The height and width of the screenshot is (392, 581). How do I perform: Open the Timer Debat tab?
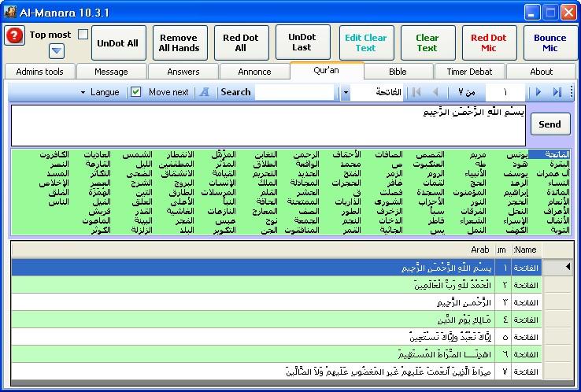coord(469,72)
